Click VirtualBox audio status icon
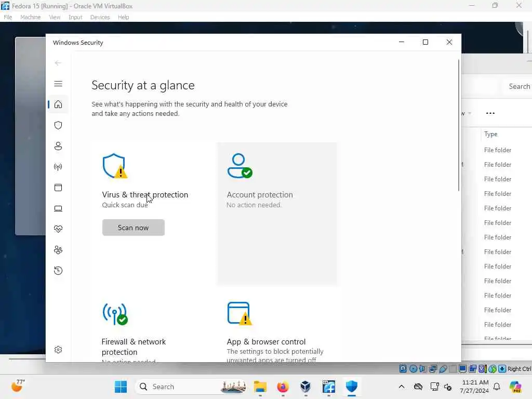This screenshot has height=399, width=532. 422,369
